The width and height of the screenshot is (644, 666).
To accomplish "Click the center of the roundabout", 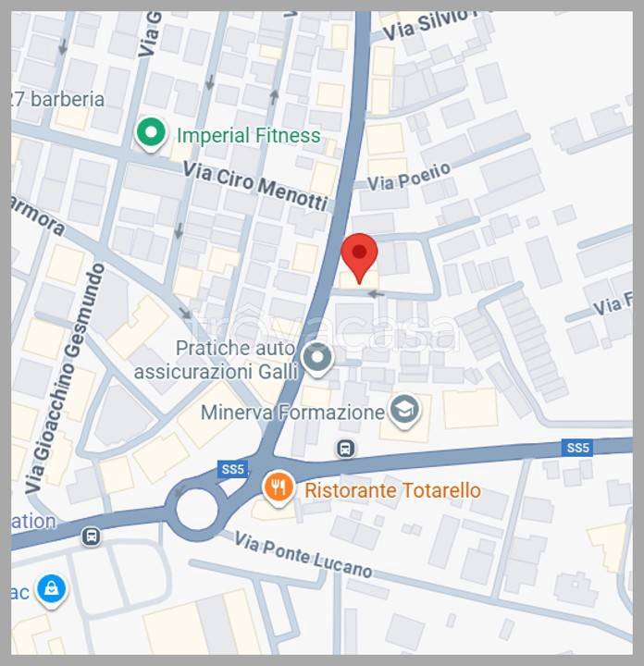I will (x=196, y=509).
